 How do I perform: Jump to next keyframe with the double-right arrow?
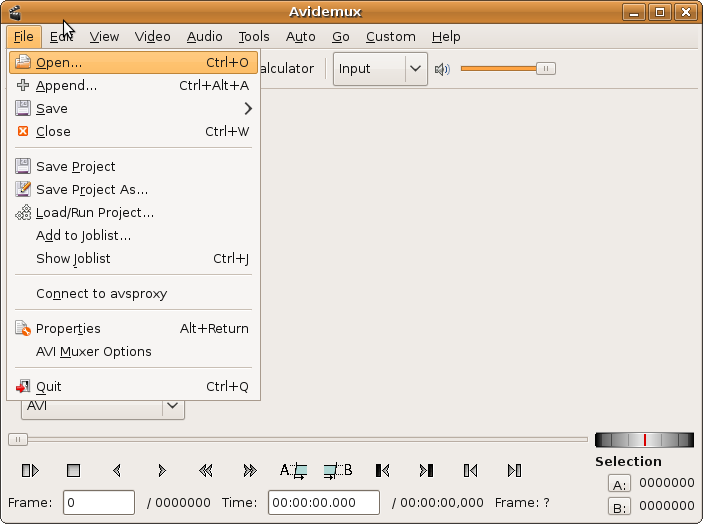(x=250, y=471)
